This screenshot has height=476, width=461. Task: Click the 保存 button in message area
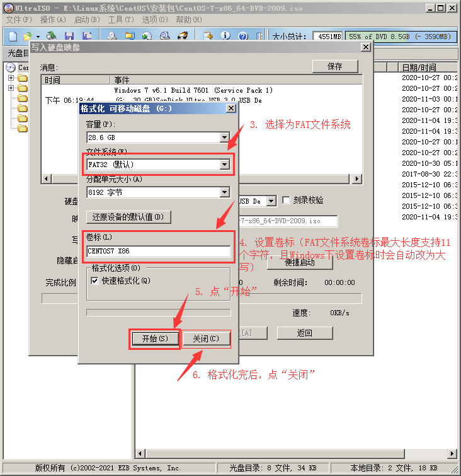coord(335,66)
